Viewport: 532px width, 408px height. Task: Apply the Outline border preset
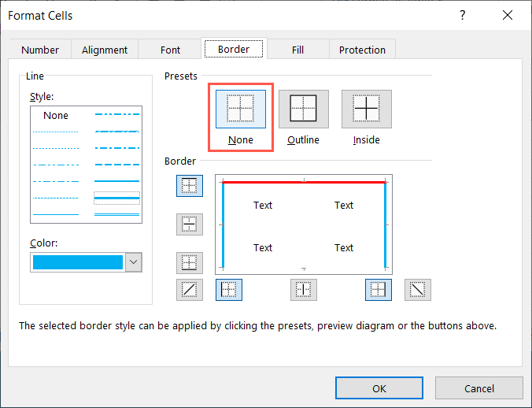304,109
